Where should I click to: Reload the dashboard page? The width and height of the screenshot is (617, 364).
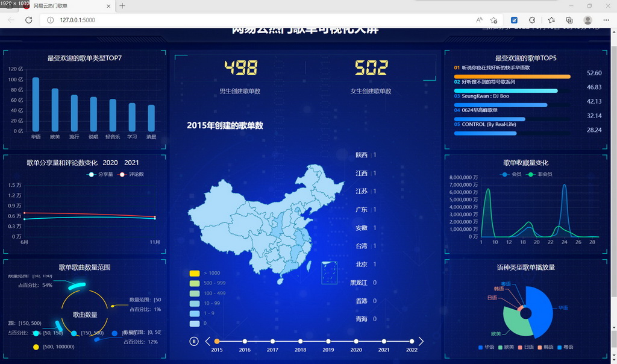(x=28, y=20)
